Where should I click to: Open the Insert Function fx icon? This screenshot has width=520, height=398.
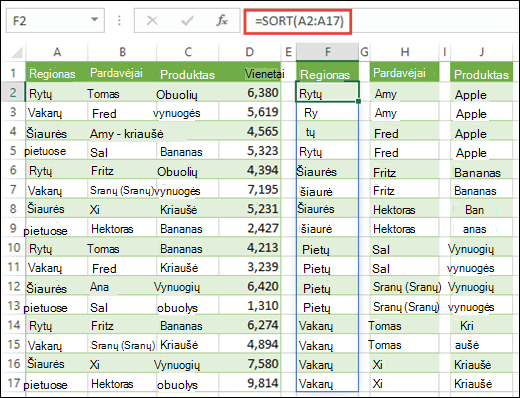222,21
